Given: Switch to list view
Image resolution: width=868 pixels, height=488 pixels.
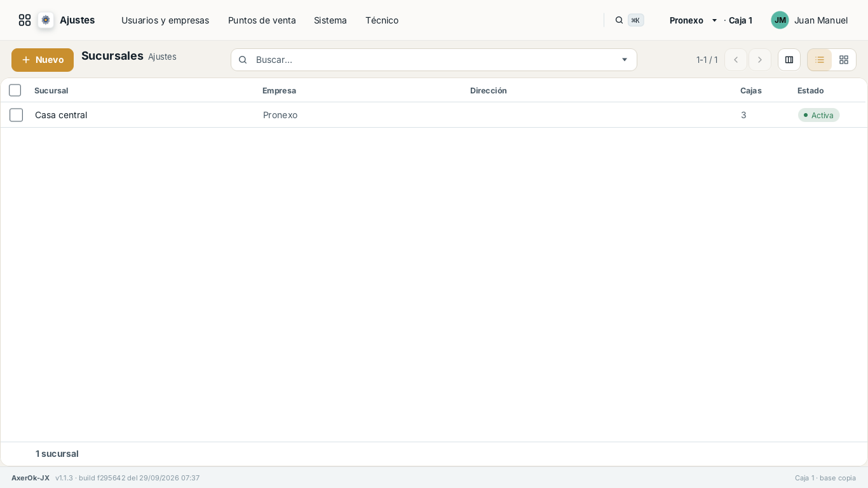Looking at the screenshot, I should [820, 60].
